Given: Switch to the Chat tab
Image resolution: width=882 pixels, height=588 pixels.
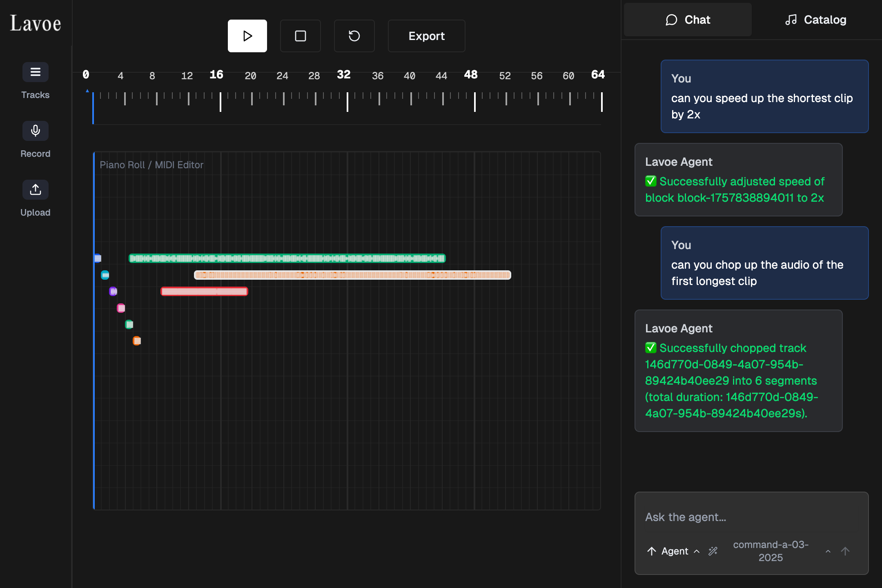Looking at the screenshot, I should pyautogui.click(x=688, y=20).
